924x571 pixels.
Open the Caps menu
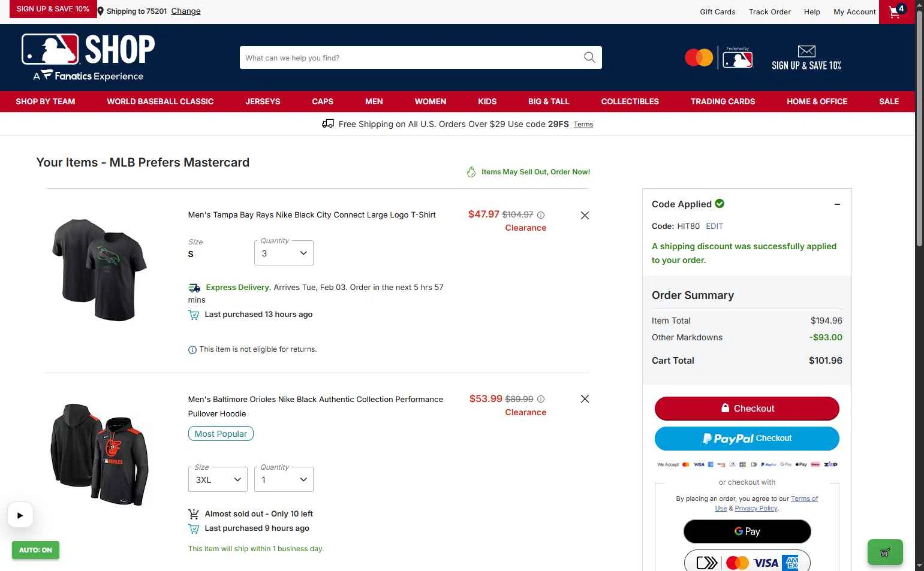323,101
